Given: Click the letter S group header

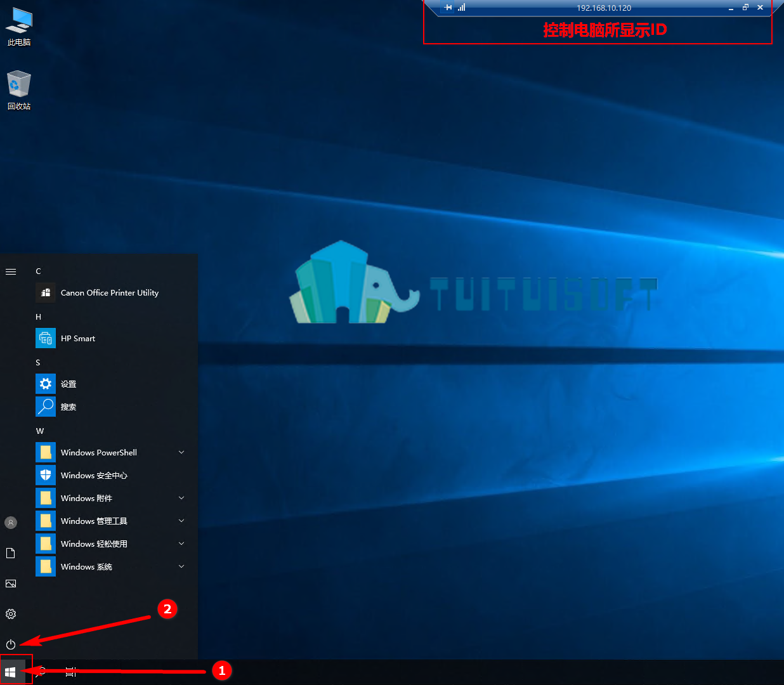Looking at the screenshot, I should [38, 363].
